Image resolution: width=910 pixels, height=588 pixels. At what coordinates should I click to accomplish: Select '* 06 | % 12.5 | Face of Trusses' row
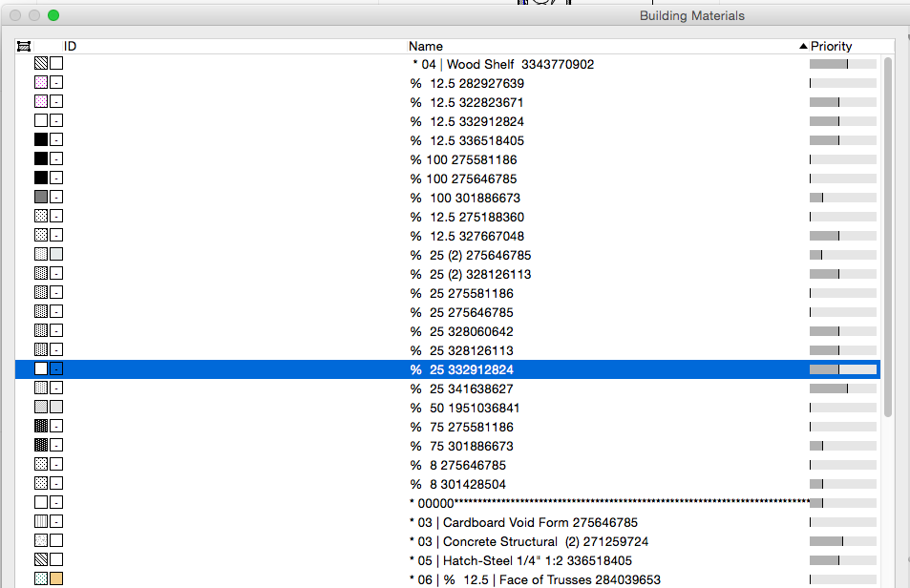pyautogui.click(x=448, y=579)
